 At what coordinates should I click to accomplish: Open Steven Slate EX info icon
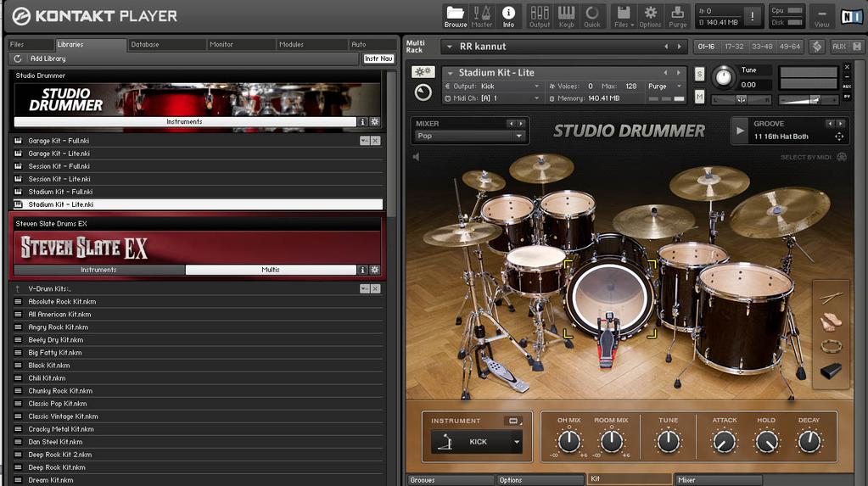362,270
